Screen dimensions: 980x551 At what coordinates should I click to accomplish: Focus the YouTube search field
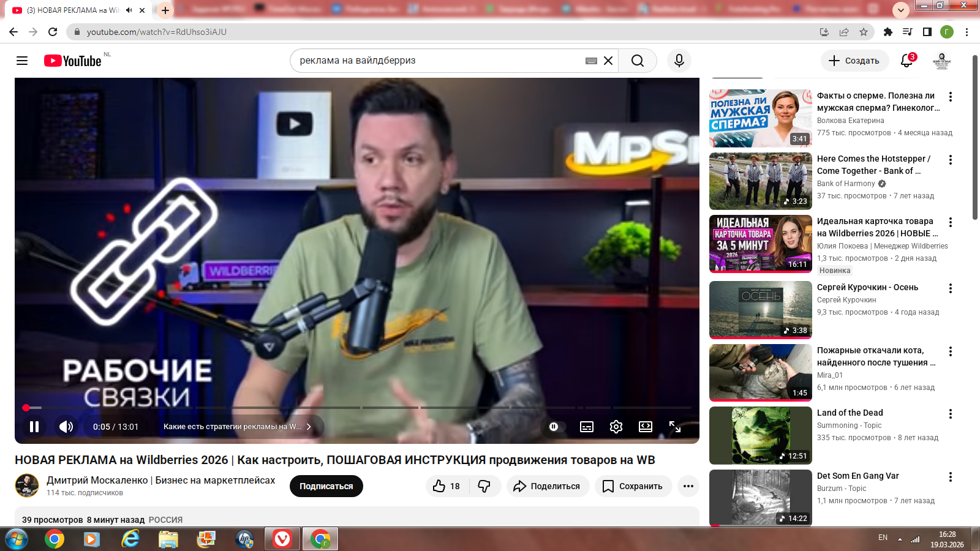coord(438,61)
